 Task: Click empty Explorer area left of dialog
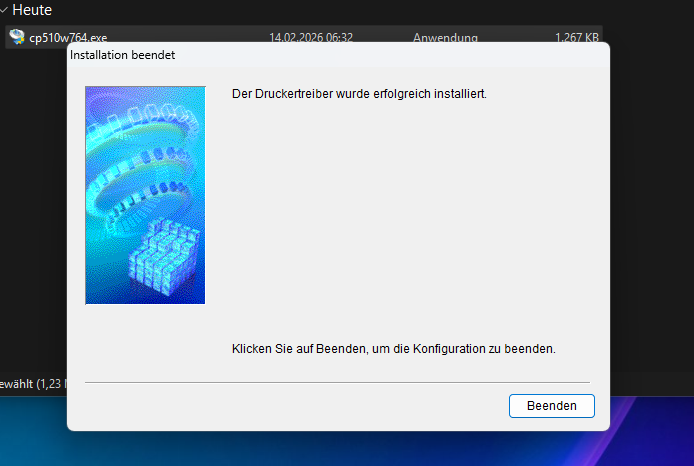pyautogui.click(x=32, y=200)
